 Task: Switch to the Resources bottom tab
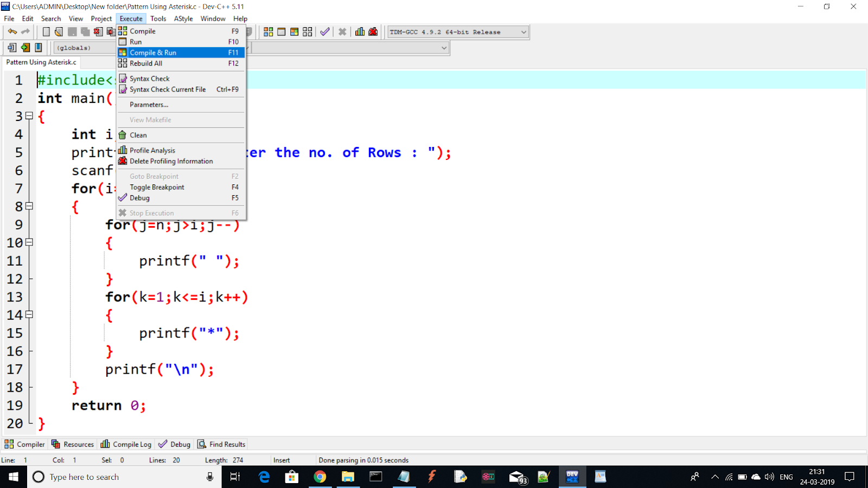pos(73,444)
